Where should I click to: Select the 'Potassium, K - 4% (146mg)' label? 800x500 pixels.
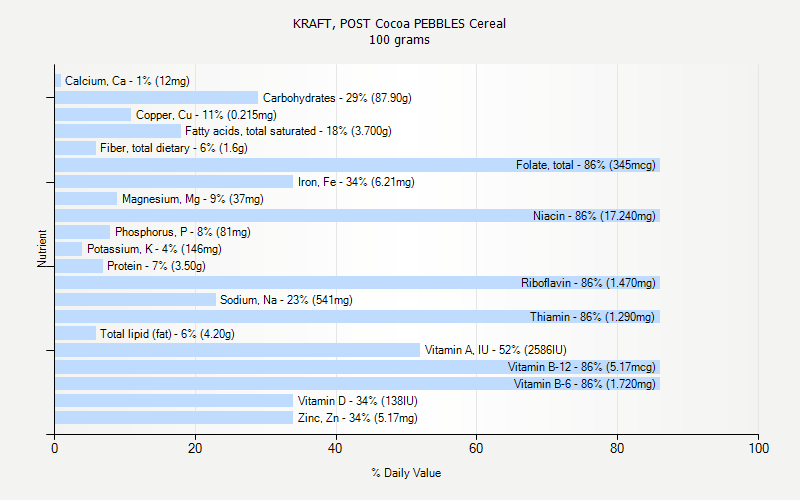coord(154,249)
